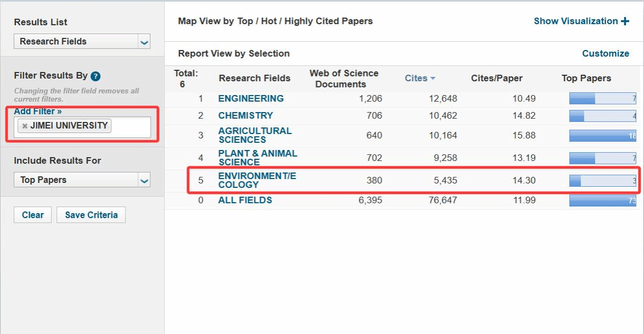
Task: Click the plus icon beside Show Visualization
Action: (625, 21)
